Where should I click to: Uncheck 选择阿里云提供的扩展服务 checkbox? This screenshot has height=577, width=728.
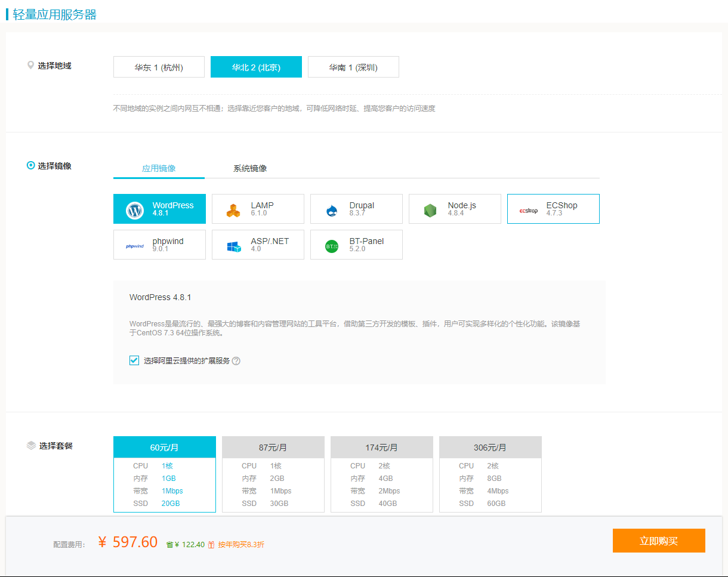coord(134,360)
